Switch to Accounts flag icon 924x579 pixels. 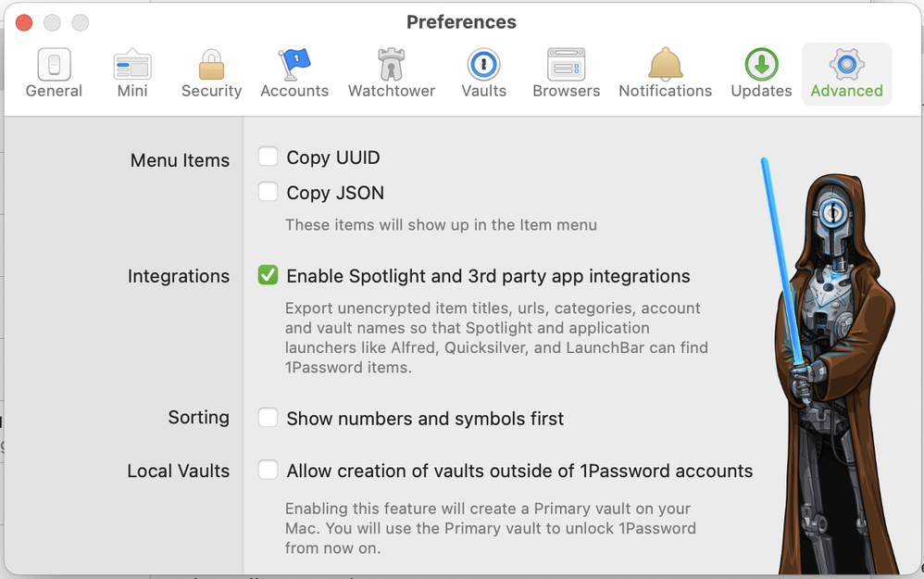tap(294, 65)
